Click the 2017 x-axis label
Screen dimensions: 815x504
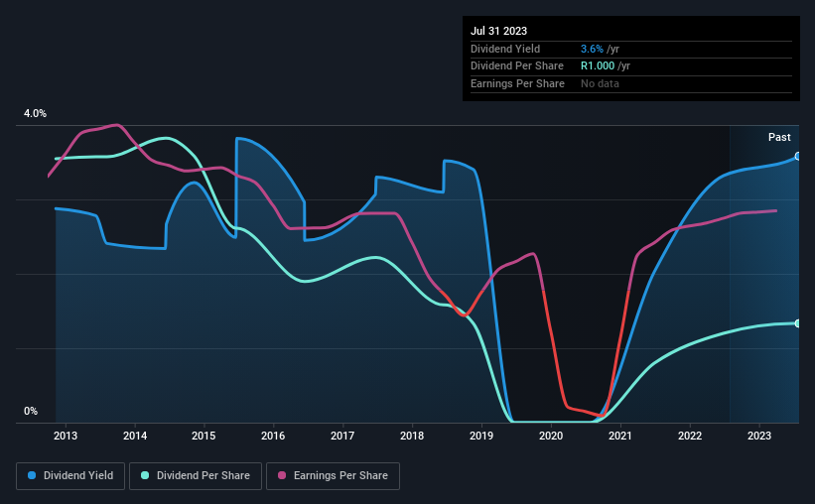pos(342,436)
